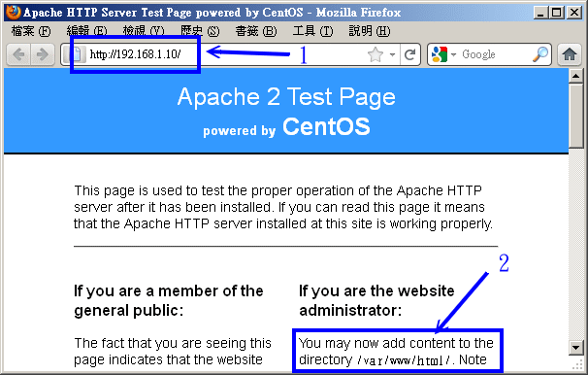Open the address history dropdown arrow
588x375 pixels.
pyautogui.click(x=392, y=54)
